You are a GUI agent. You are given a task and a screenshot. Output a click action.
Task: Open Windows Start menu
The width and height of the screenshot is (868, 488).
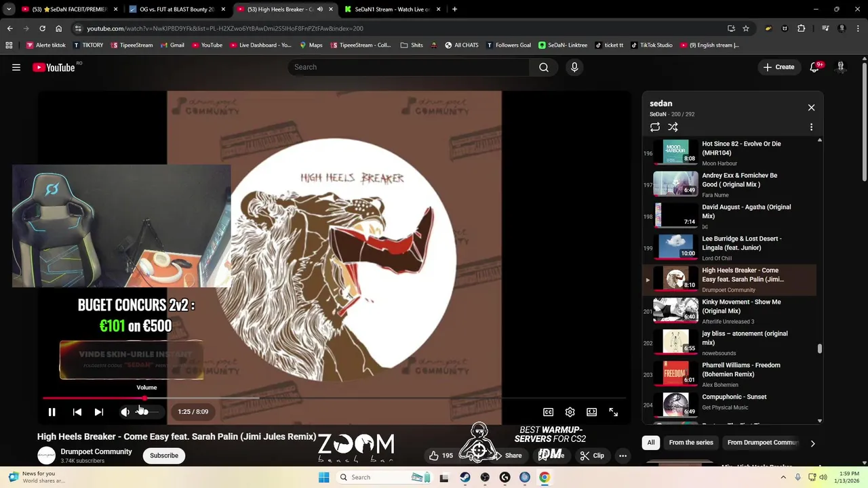tap(324, 477)
